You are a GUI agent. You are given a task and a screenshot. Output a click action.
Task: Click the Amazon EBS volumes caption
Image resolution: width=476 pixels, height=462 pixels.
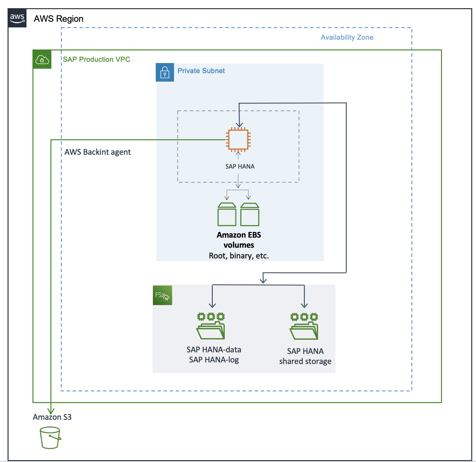click(239, 240)
